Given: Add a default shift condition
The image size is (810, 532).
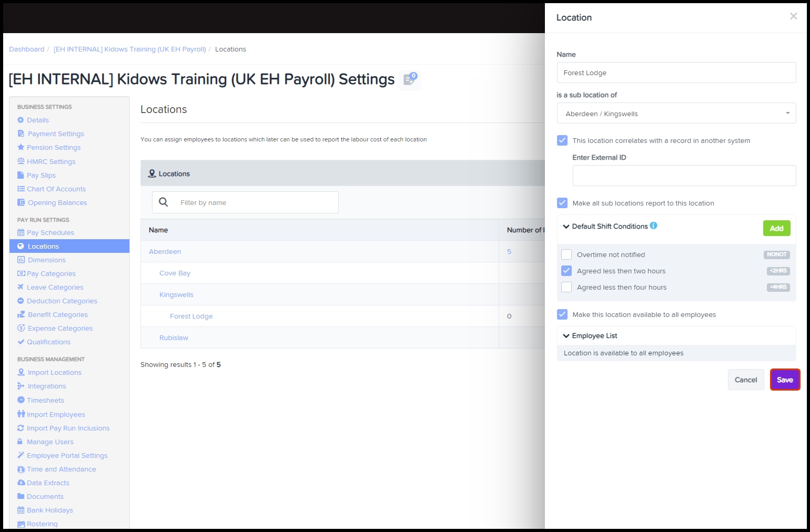Looking at the screenshot, I should [x=776, y=228].
